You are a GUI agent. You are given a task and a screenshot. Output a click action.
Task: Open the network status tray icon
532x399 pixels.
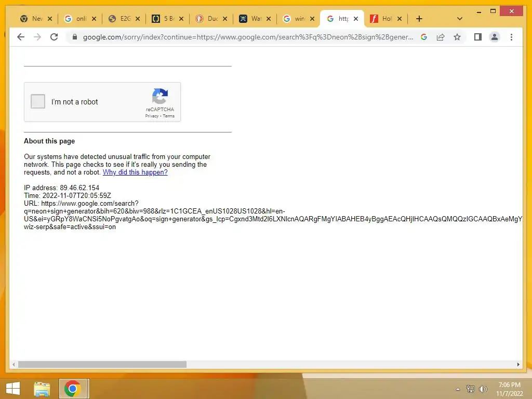[471, 389]
